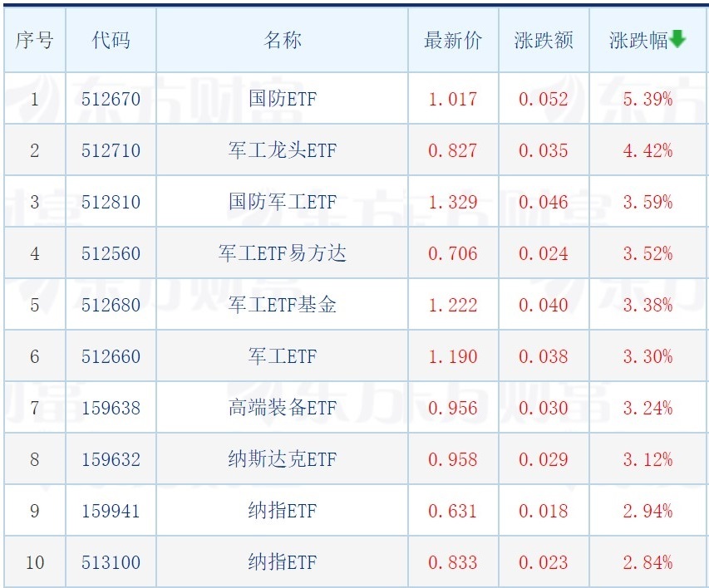
Task: Click the 序号 column header
Action: [34, 40]
